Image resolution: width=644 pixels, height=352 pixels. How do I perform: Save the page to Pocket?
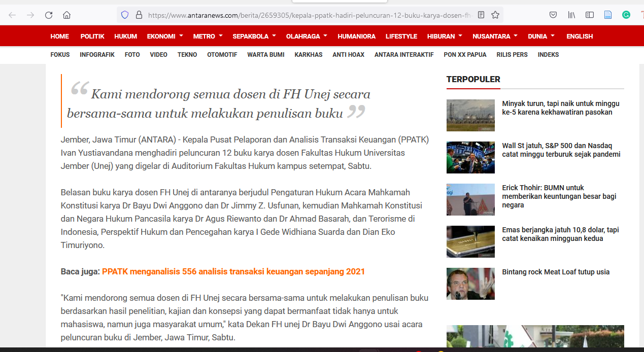pos(553,15)
